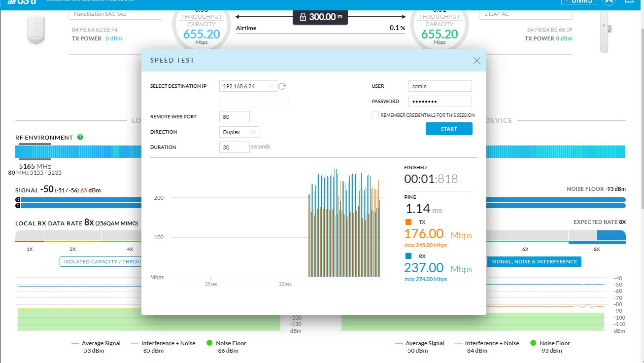The width and height of the screenshot is (644, 363).
Task: Open the Select Destination IP dropdown
Action: (x=248, y=86)
